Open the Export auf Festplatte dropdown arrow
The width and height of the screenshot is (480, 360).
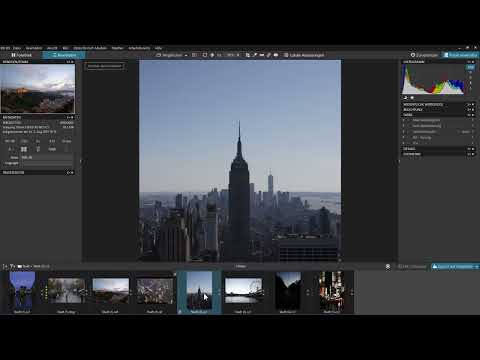tap(477, 266)
